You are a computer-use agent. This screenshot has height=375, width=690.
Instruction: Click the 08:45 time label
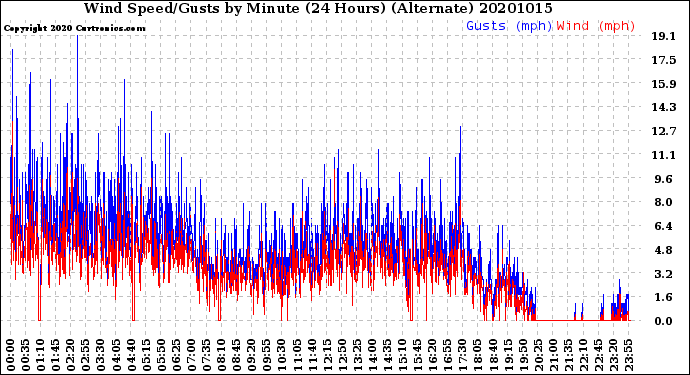click(x=237, y=355)
